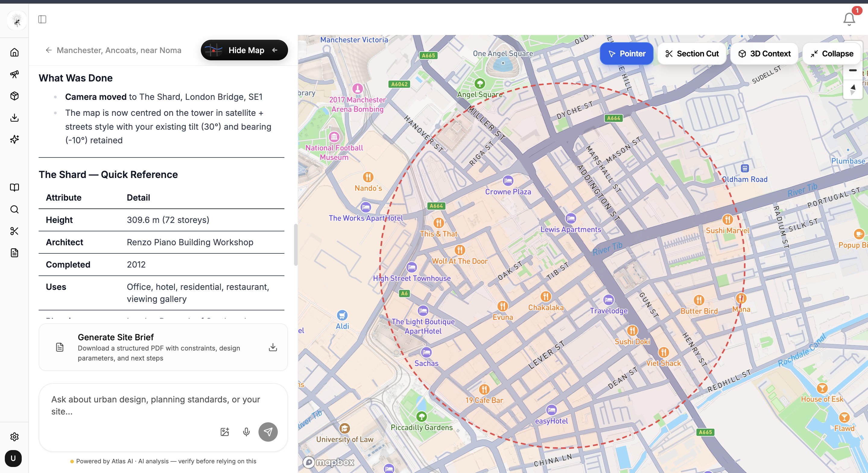
Task: Click the Nando's restaurant marker on the map
Action: [368, 177]
